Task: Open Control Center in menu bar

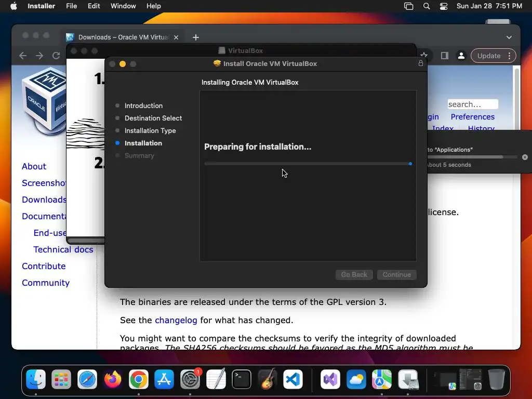Action: [x=444, y=6]
